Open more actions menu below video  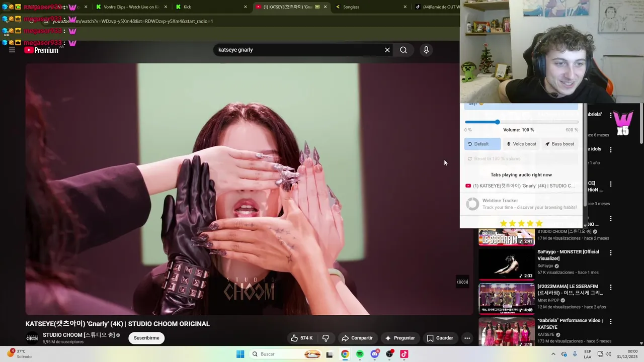(467, 338)
